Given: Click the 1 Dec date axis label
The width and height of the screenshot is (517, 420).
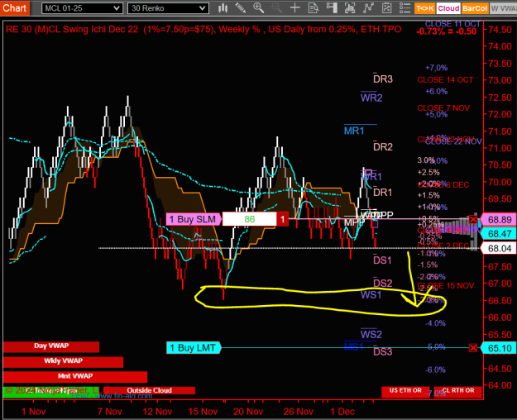Looking at the screenshot, I should [x=342, y=412].
